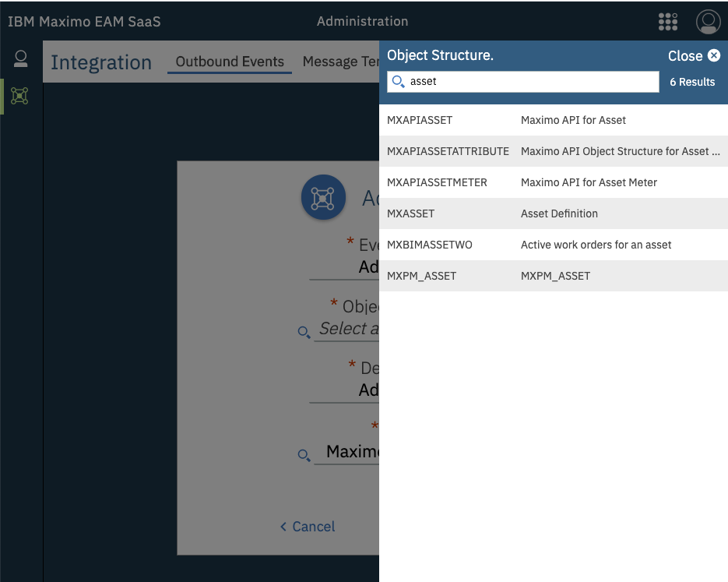Screen dimensions: 728x582
Task: Select the integration nodes icon in the sidebar
Action: (20, 97)
